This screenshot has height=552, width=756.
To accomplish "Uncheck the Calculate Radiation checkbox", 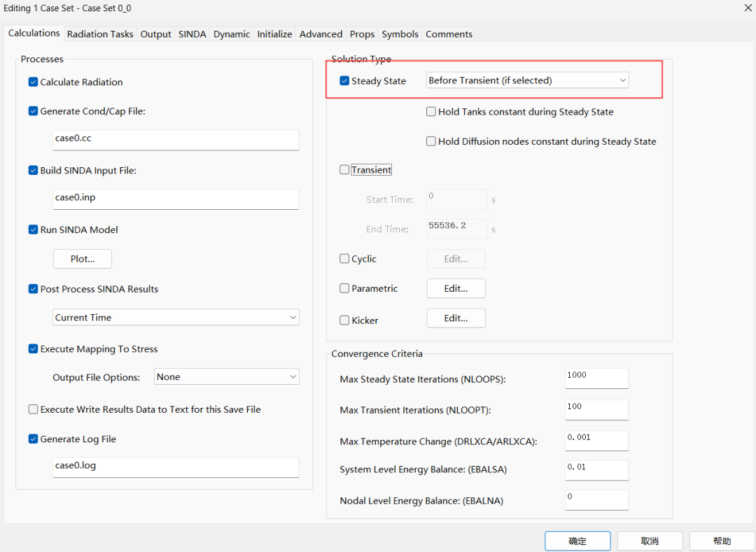I will [34, 82].
